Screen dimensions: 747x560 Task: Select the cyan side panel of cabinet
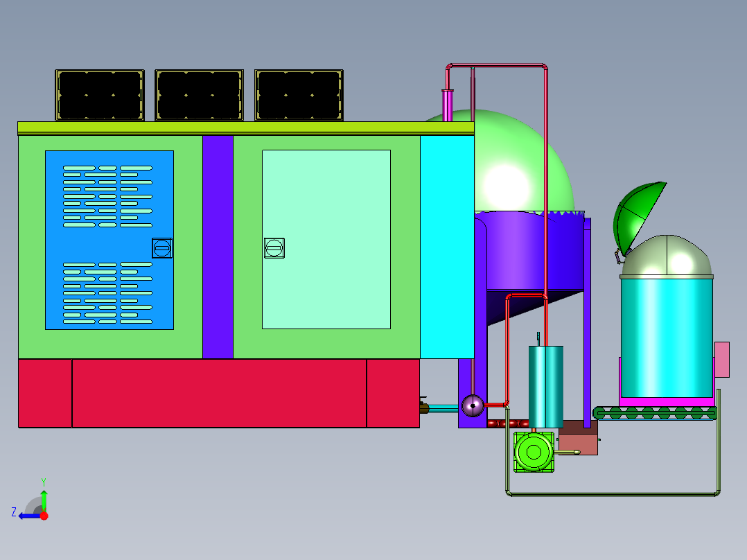447,247
